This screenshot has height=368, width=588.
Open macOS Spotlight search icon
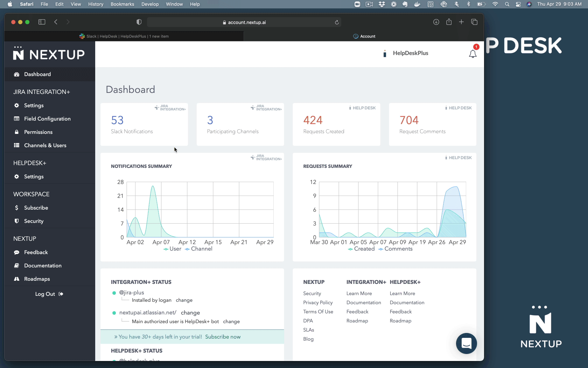507,4
